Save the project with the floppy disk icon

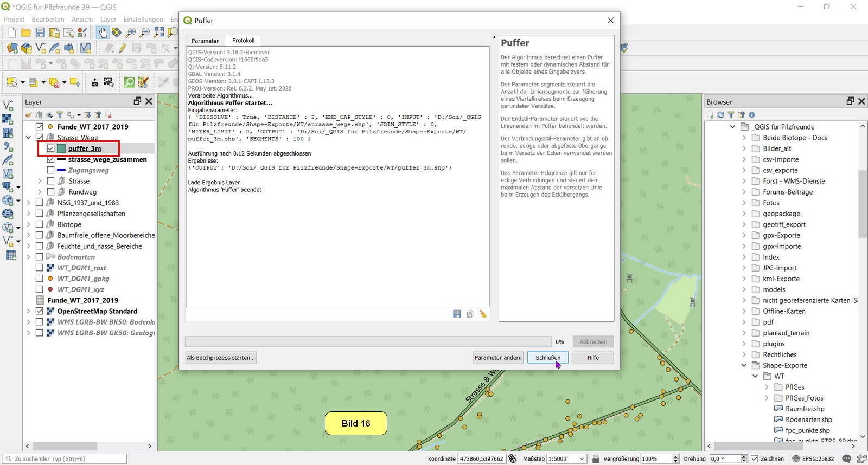click(x=40, y=33)
